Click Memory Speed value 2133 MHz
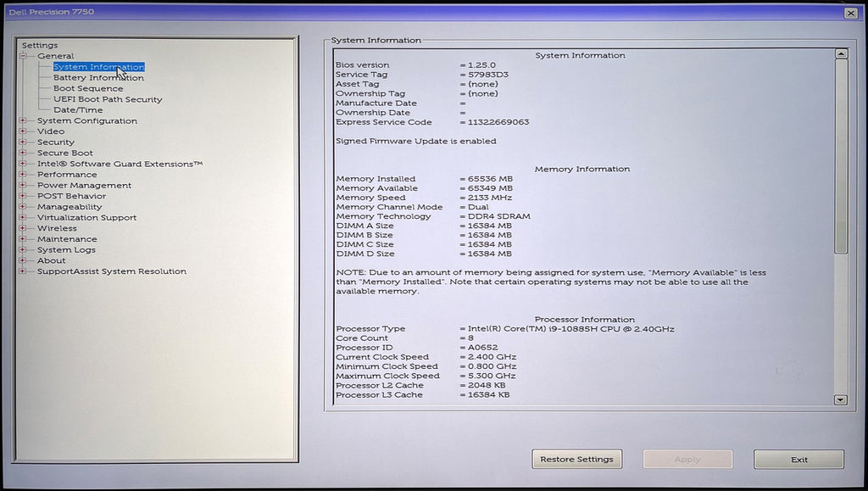The height and width of the screenshot is (491, 868). pos(490,198)
